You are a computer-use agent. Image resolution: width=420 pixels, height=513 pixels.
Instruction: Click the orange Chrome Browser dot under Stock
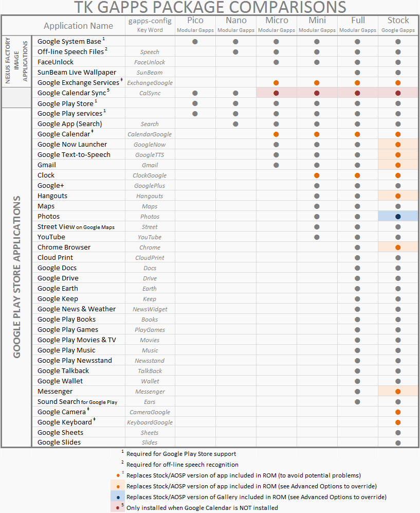point(398,247)
